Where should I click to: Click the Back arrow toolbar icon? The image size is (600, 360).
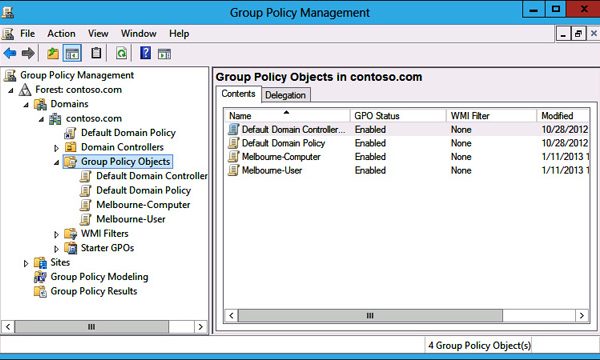point(10,53)
